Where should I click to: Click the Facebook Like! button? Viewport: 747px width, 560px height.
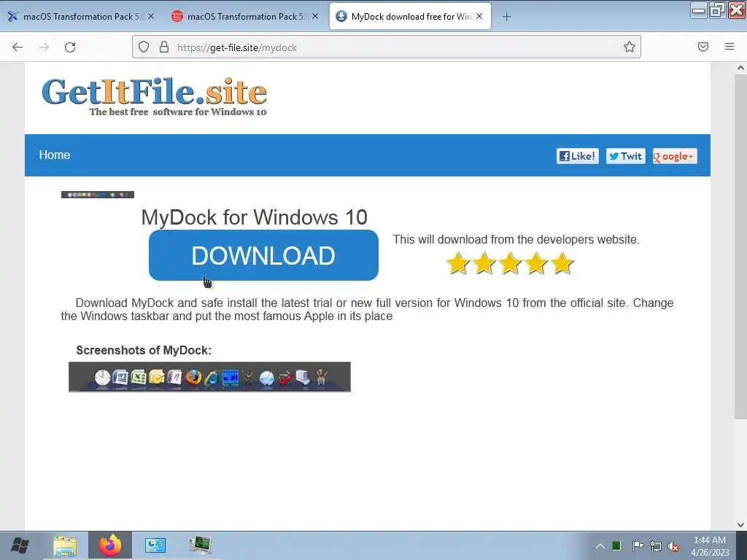pyautogui.click(x=578, y=156)
